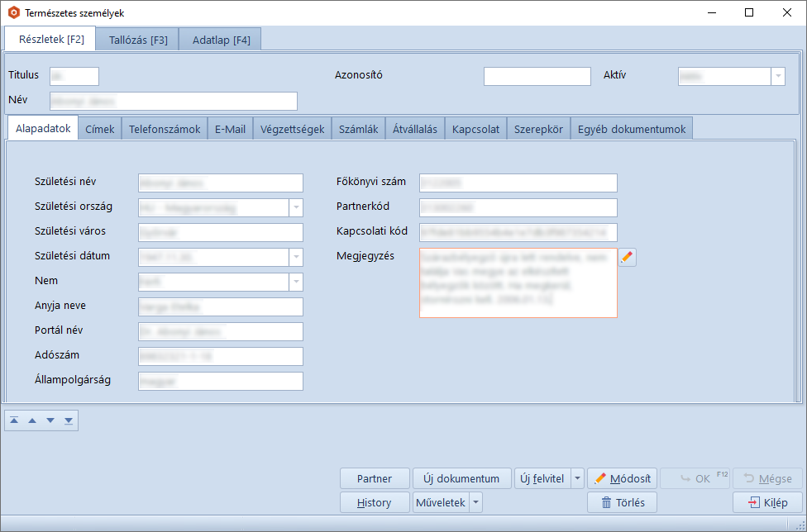Jump to first record navigation arrow
Viewport: 807px width, 532px height.
(14, 420)
